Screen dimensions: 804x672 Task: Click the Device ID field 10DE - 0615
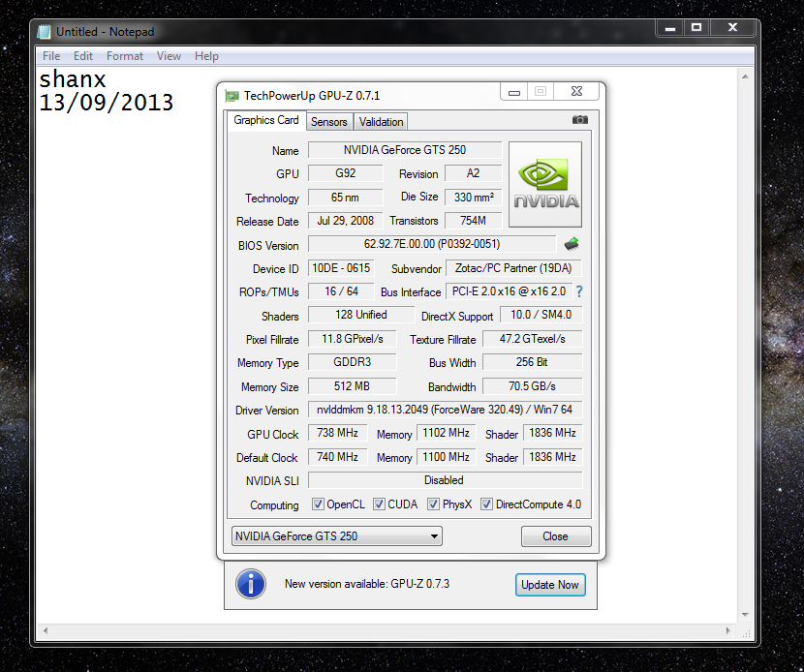tap(341, 268)
